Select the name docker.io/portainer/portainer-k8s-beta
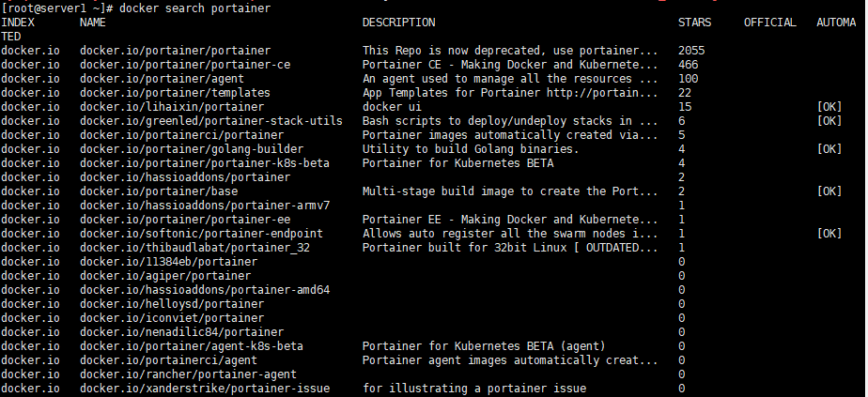The width and height of the screenshot is (868, 397). tap(204, 163)
